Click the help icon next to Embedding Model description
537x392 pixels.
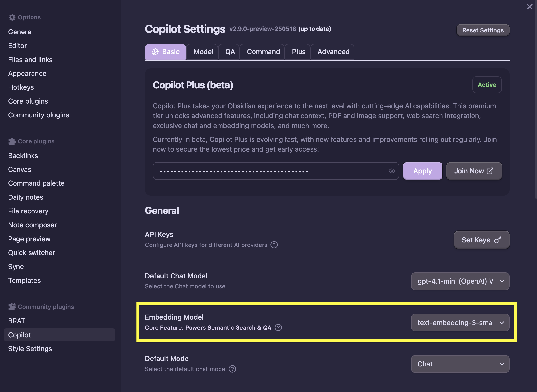[278, 327]
